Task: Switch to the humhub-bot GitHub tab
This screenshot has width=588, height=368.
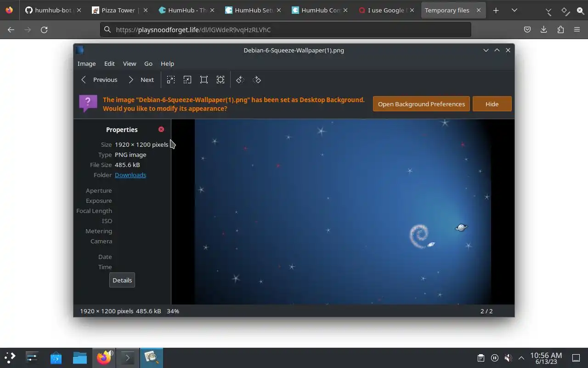Action: point(53,10)
